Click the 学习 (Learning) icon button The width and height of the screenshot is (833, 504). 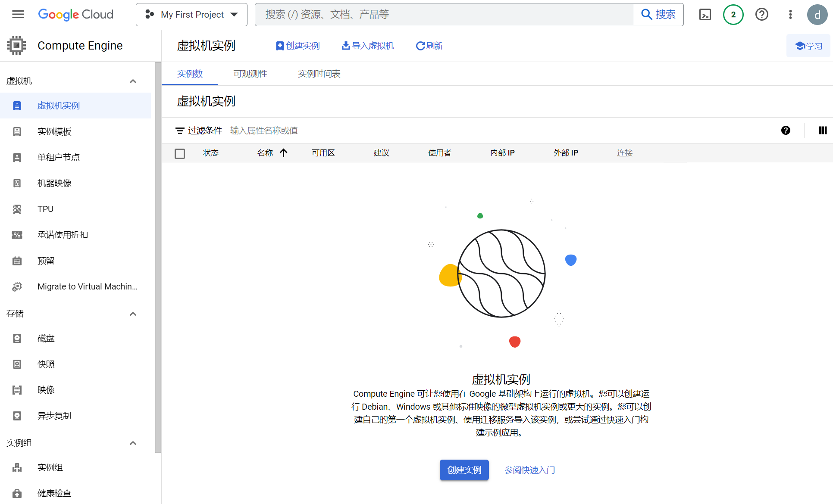[808, 45]
